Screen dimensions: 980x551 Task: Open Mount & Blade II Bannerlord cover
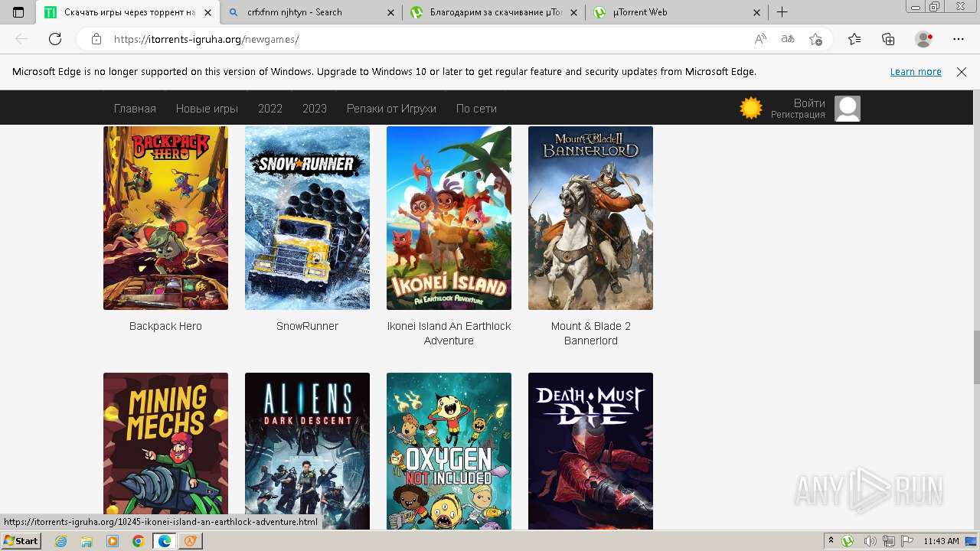coord(590,218)
